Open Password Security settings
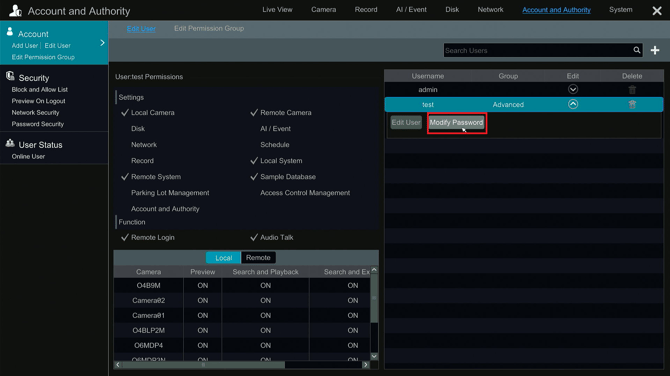 pyautogui.click(x=38, y=124)
